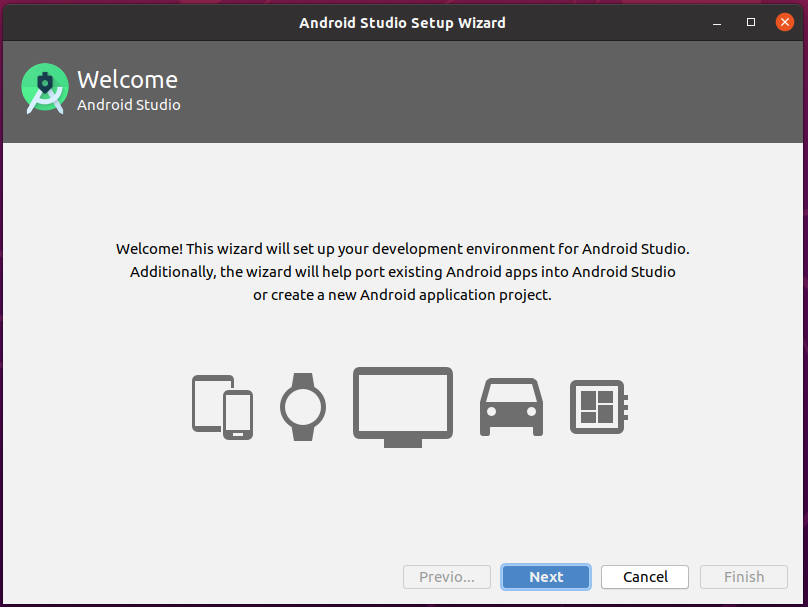
Task: Click the greyed-out Finish button
Action: coord(744,577)
